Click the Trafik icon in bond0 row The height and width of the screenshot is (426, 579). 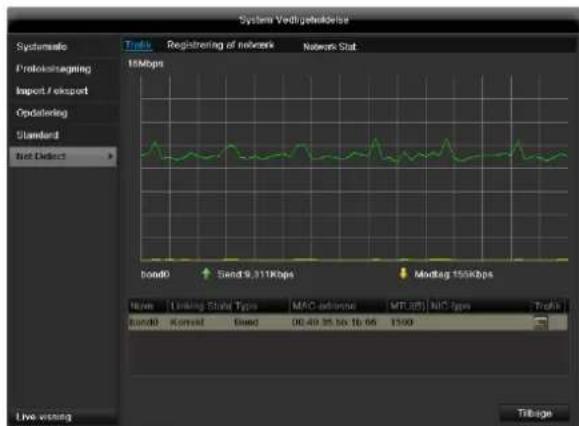coord(541,323)
